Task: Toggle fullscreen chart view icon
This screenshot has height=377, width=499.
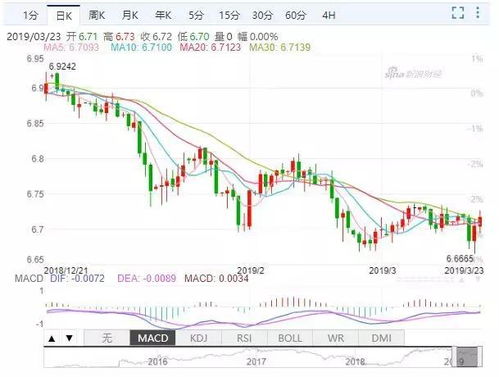Action: pos(458,13)
